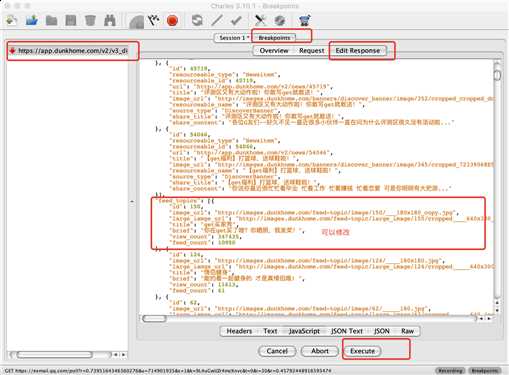Viewport: 509px width, 375px height.
Task: Toggle breakpoints using toolbar breakpoint icon
Action: pyautogui.click(x=154, y=21)
